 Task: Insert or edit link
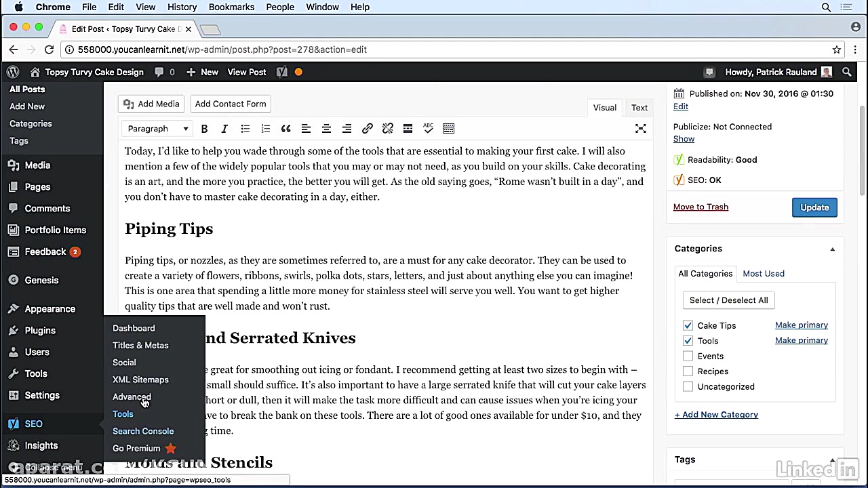(367, 129)
